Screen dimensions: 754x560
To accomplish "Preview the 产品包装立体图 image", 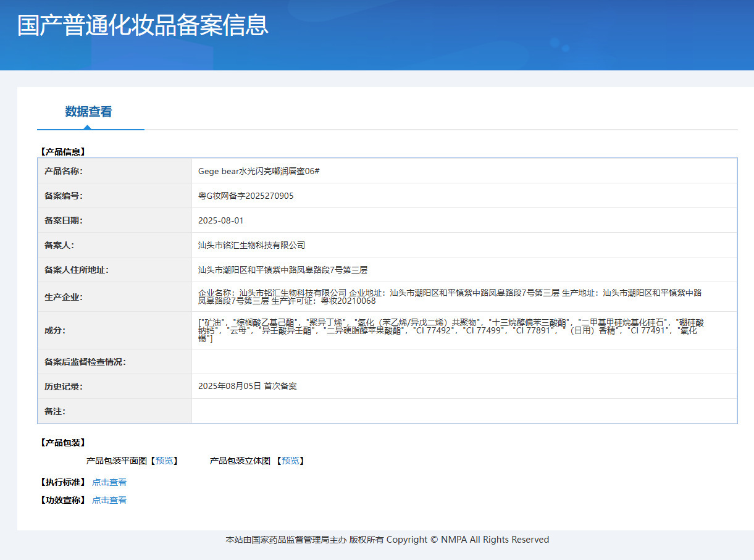I will pyautogui.click(x=290, y=461).
